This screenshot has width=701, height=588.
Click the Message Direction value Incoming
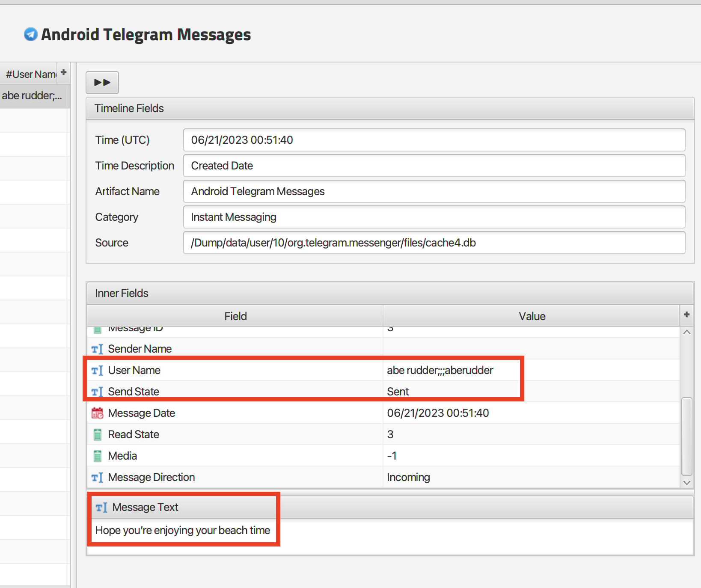[408, 477]
